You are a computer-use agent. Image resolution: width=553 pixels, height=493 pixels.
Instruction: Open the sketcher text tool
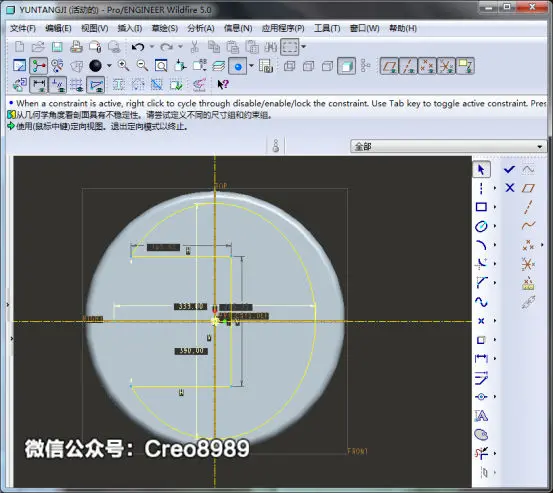point(481,416)
